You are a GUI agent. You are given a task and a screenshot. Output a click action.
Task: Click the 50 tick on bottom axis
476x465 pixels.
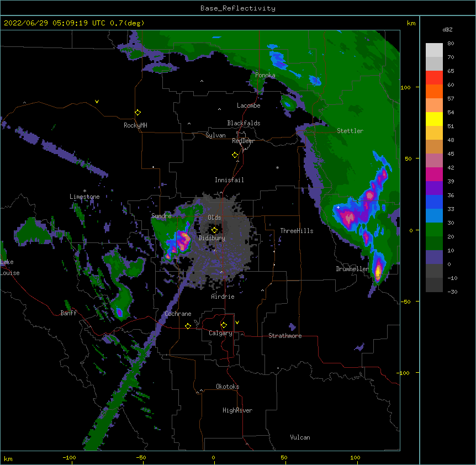pyautogui.click(x=284, y=457)
